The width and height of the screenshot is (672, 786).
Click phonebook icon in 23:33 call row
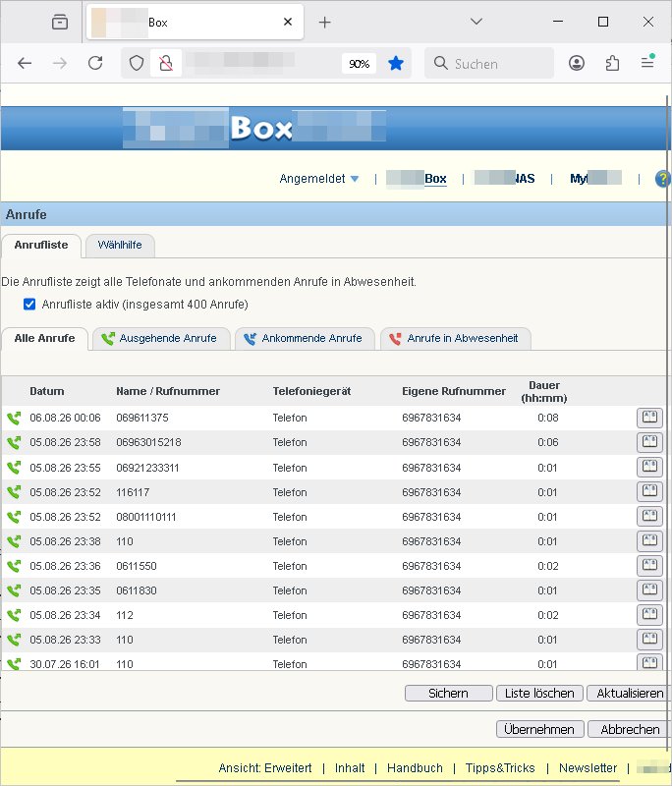click(649, 639)
